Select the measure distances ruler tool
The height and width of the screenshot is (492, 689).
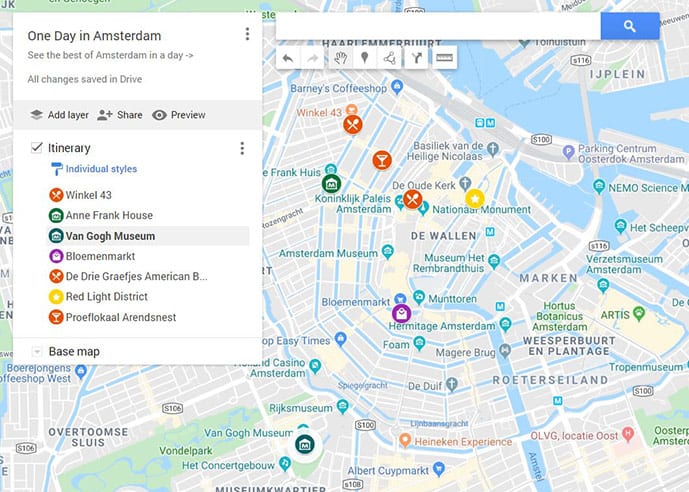coord(444,58)
